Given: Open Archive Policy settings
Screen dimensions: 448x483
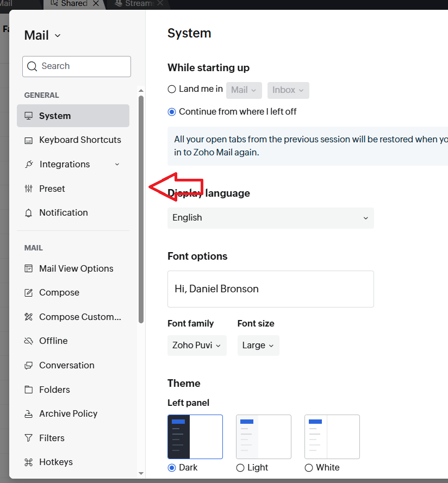Looking at the screenshot, I should pos(73,413).
